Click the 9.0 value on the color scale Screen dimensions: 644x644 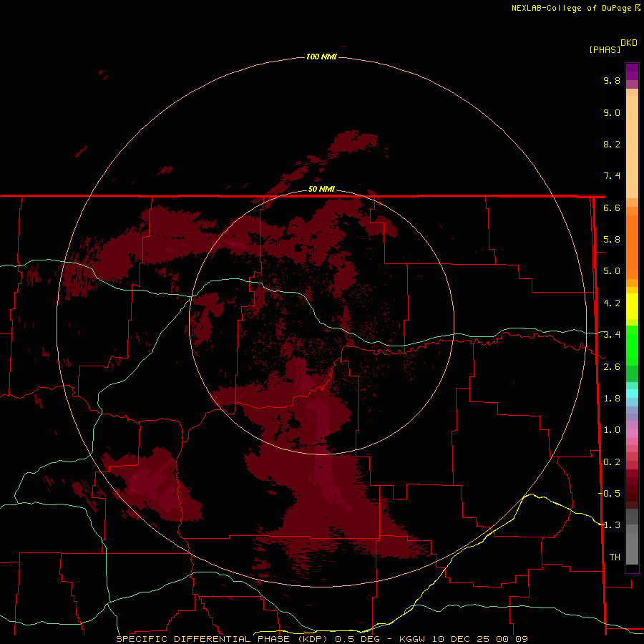tap(612, 112)
